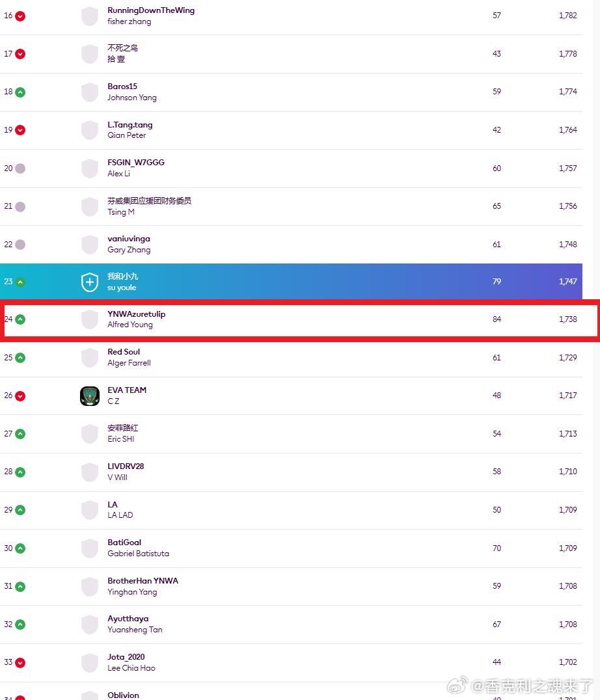Image resolution: width=600 pixels, height=700 pixels.
Task: Click gameweek score 84 for YNWAzuretulip
Action: pyautogui.click(x=497, y=319)
